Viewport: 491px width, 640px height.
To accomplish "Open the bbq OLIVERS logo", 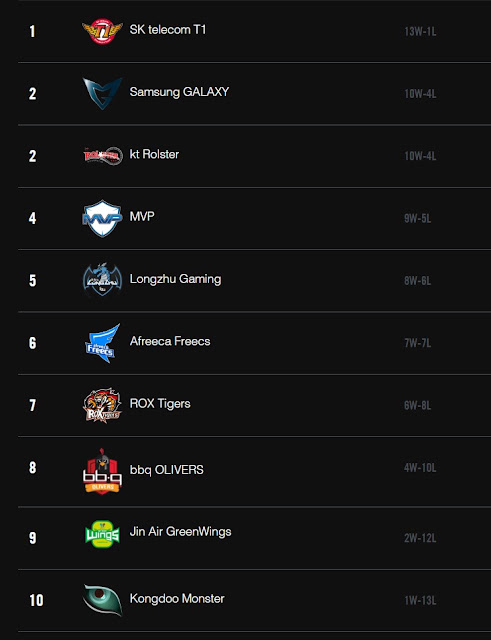I will (102, 471).
